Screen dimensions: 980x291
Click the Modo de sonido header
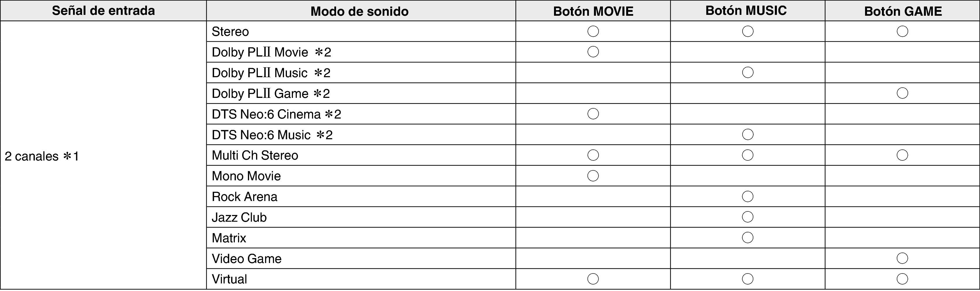pyautogui.click(x=360, y=11)
